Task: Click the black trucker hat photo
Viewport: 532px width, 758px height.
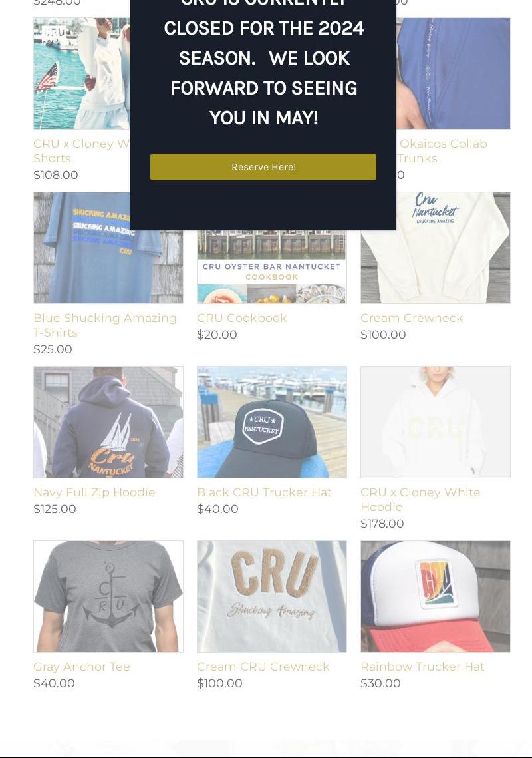Action: 271,422
